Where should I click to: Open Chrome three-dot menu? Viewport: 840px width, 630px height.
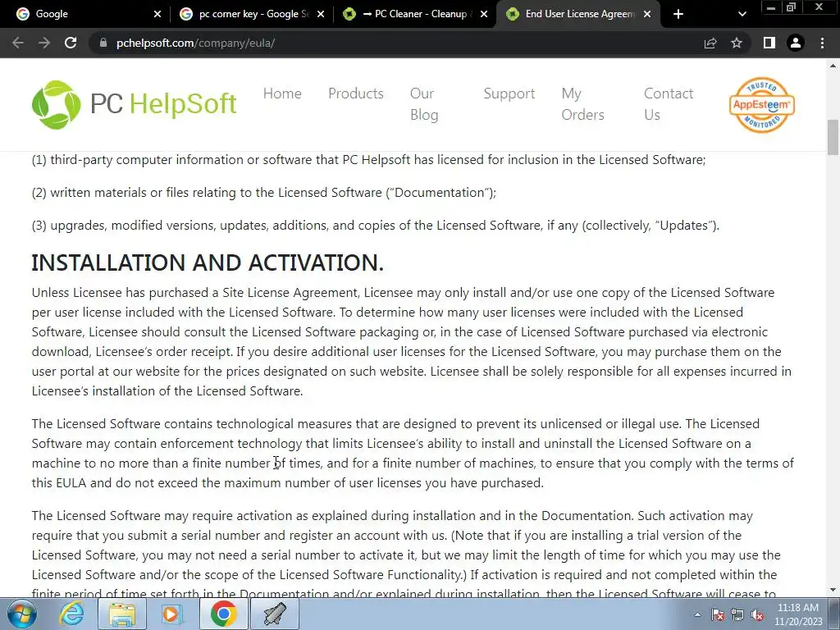(822, 43)
